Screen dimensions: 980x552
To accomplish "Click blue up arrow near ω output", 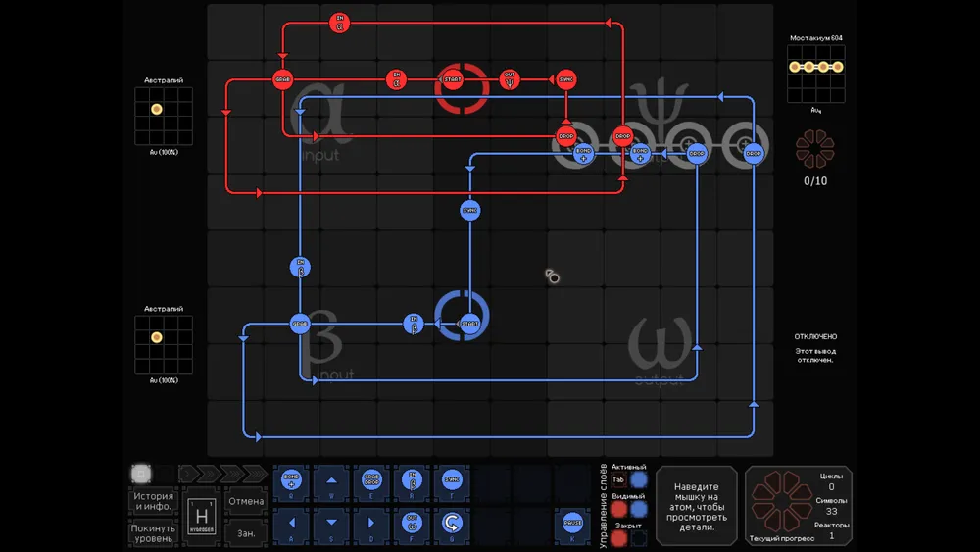I will 697,347.
